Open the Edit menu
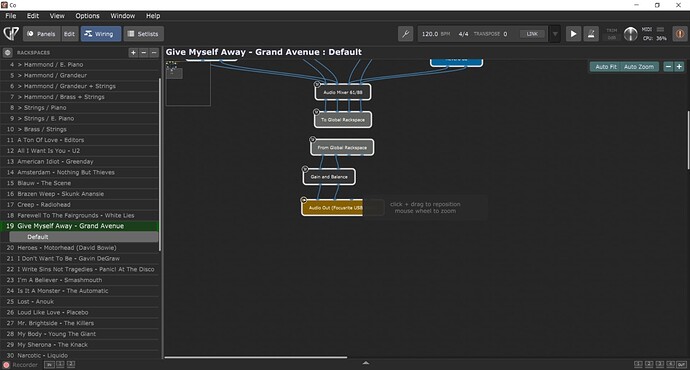The image size is (690, 370). tap(33, 16)
